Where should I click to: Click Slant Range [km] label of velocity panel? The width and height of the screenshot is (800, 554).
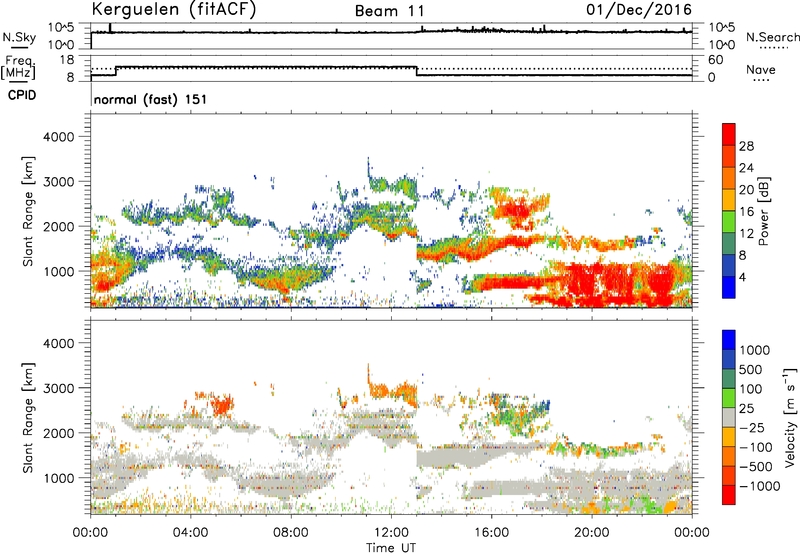click(28, 417)
